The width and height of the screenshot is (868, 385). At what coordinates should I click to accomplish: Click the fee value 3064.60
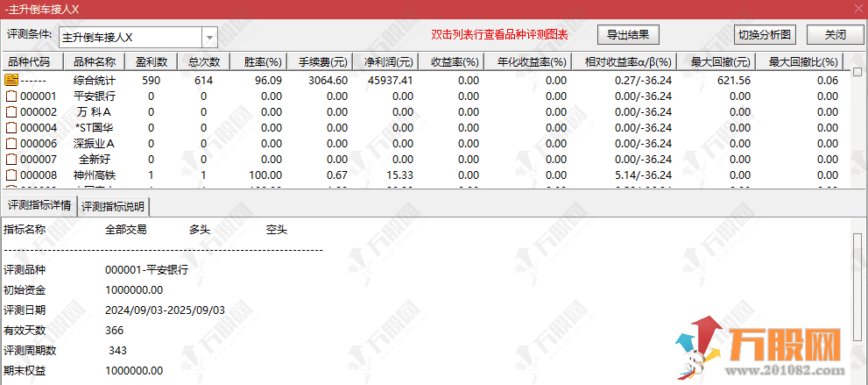tap(328, 81)
